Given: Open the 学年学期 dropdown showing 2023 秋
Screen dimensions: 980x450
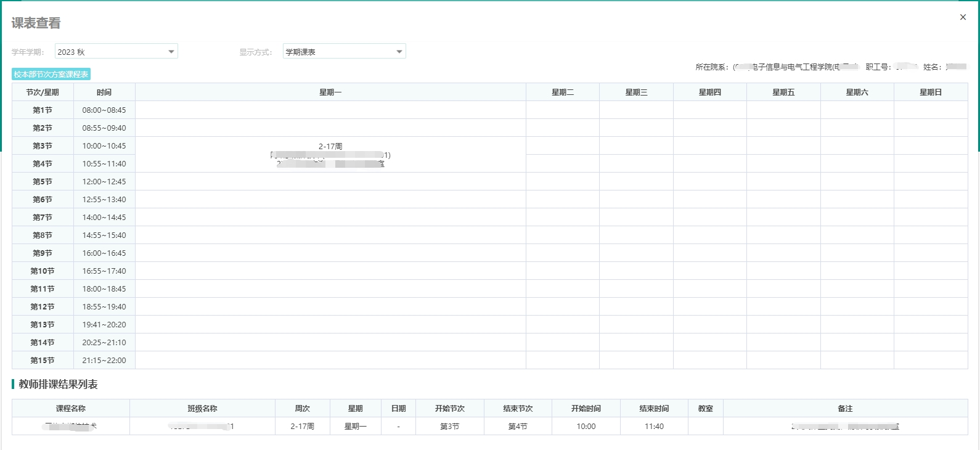Looking at the screenshot, I should (116, 52).
